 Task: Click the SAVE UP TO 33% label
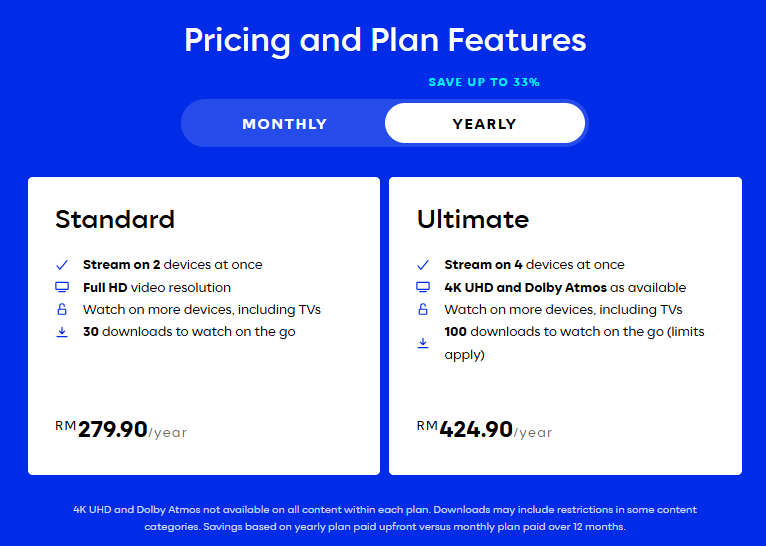pyautogui.click(x=484, y=82)
